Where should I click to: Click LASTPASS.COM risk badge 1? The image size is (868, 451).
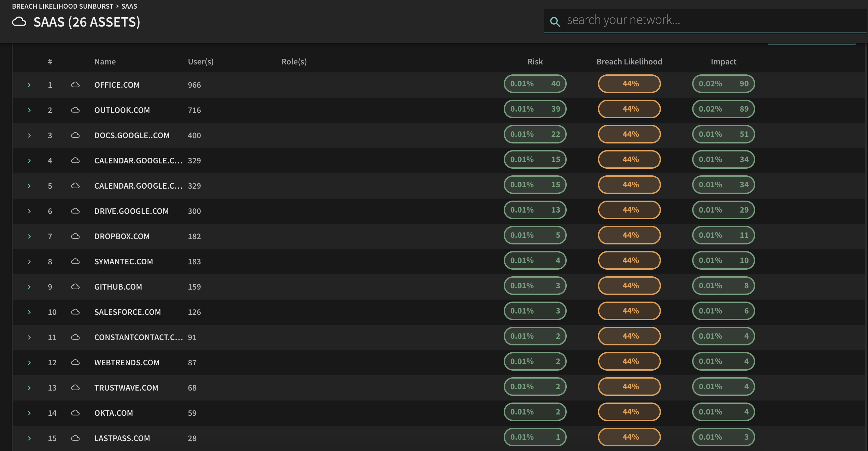click(x=535, y=437)
